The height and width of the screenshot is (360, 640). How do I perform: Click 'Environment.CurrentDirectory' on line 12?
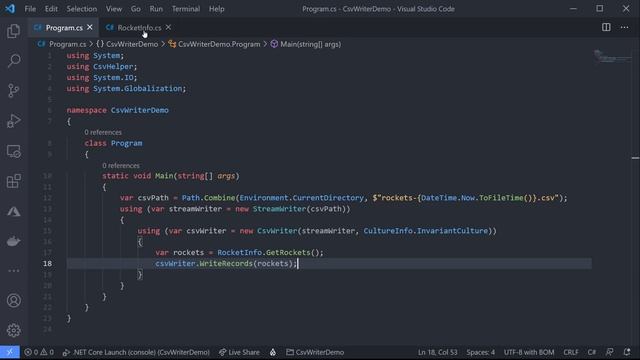301,198
